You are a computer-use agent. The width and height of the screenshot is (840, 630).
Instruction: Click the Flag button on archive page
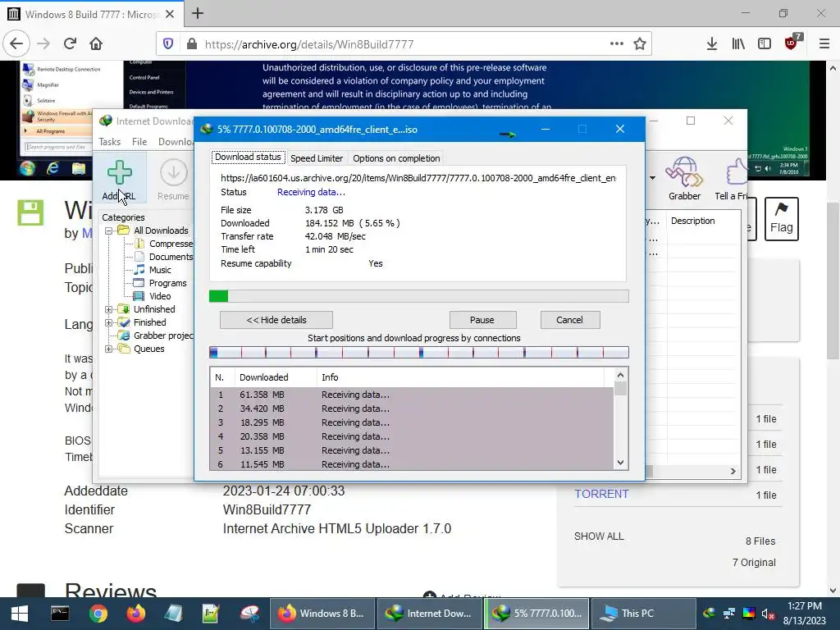(781, 218)
